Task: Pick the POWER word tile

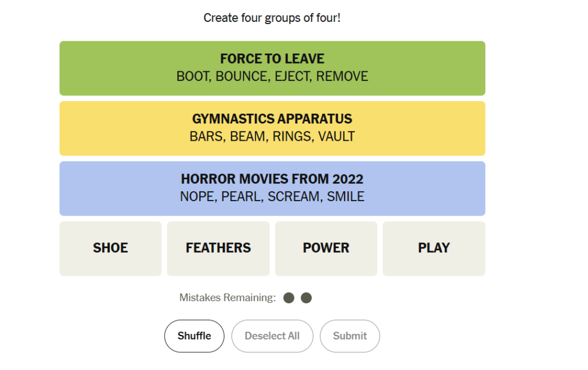Action: 326,248
